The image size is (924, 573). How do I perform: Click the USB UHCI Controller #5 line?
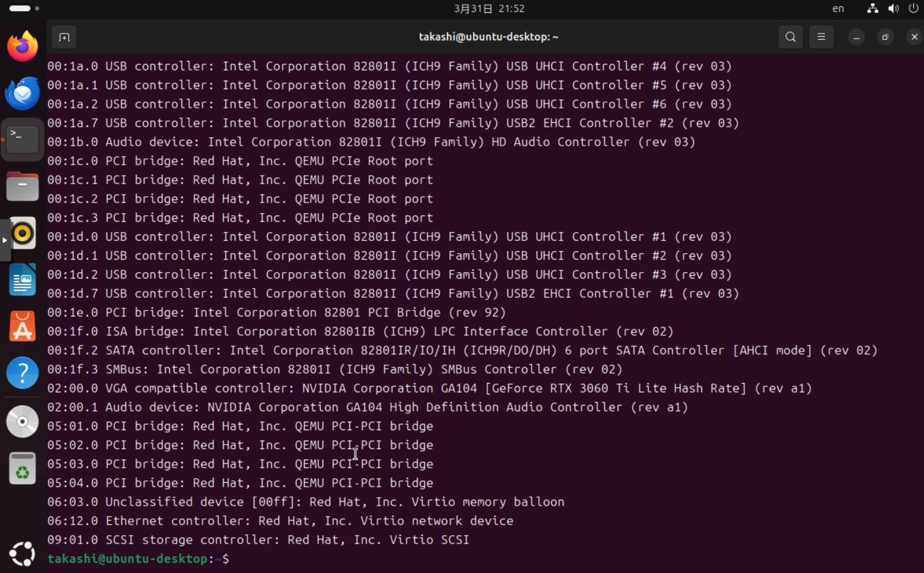tap(390, 85)
